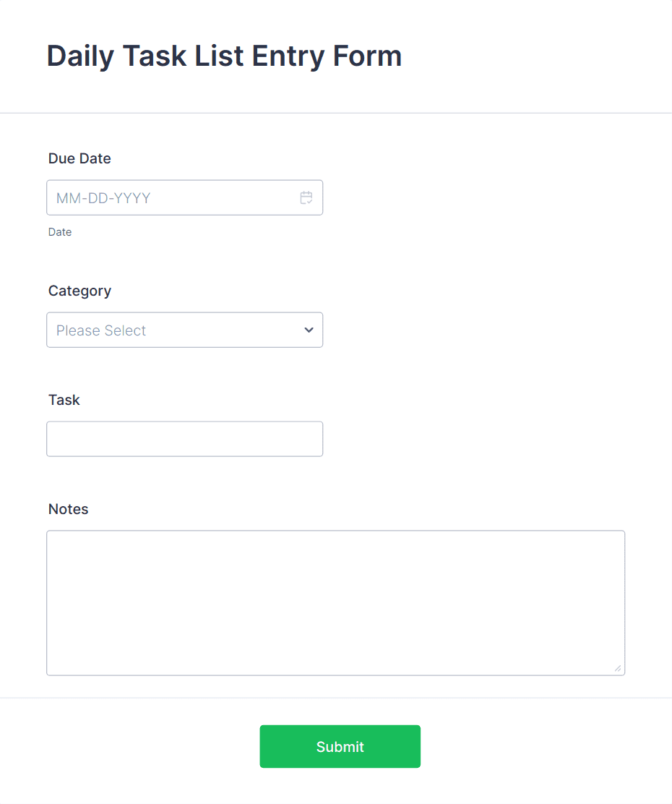The width and height of the screenshot is (672, 804).
Task: Choose a category from the Please Select box
Action: [184, 330]
